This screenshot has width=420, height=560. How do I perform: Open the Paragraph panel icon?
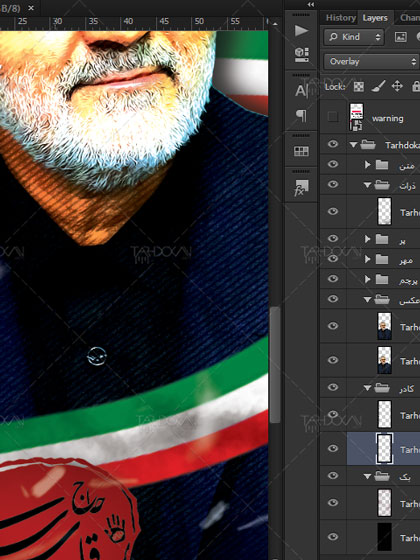[301, 115]
